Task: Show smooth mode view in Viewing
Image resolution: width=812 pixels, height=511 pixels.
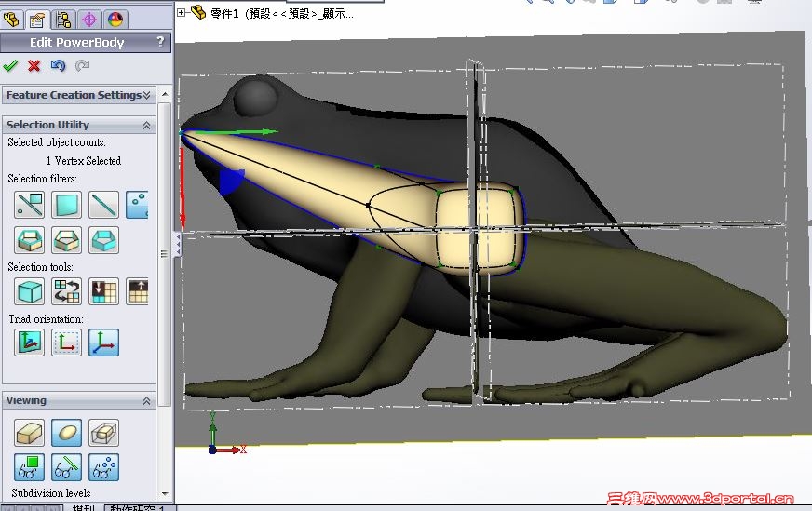Action: click(67, 433)
